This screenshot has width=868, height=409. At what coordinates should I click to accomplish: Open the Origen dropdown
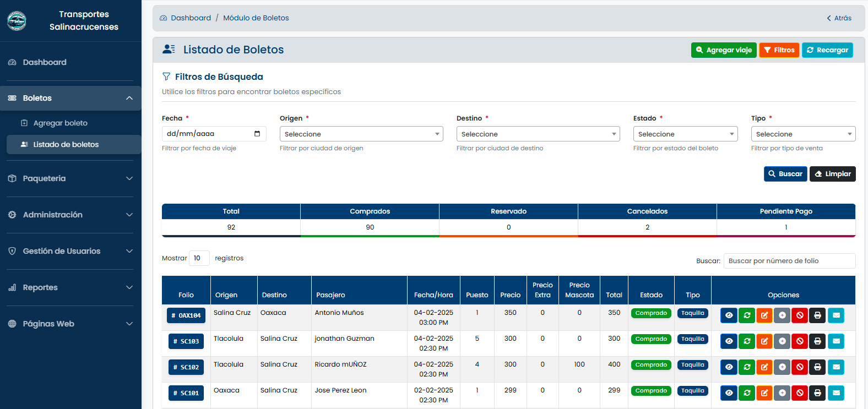361,134
